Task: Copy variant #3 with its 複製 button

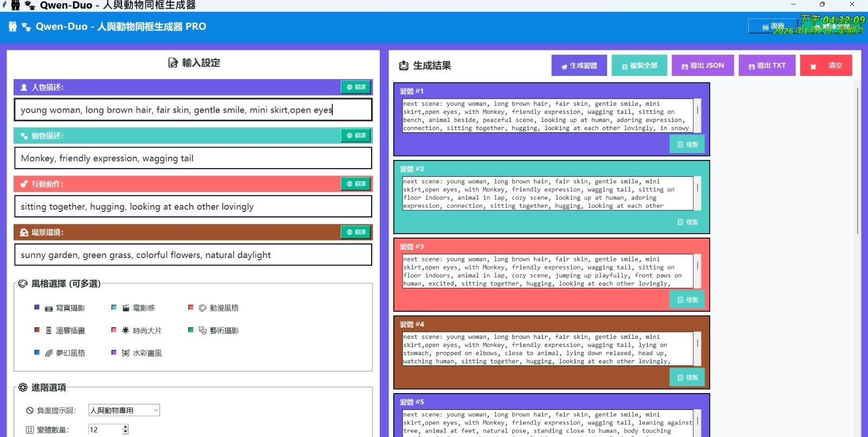Action: tap(687, 300)
